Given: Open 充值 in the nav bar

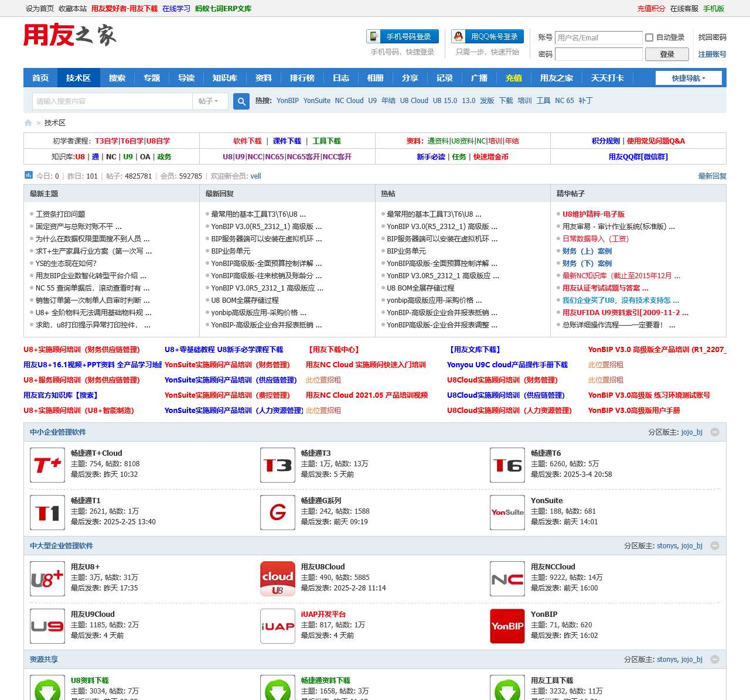Looking at the screenshot, I should [x=514, y=78].
